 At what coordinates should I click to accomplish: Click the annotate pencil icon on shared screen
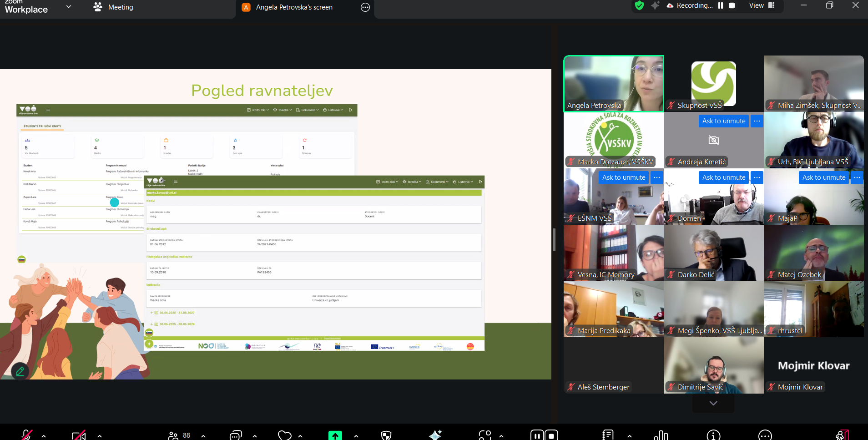click(x=20, y=371)
